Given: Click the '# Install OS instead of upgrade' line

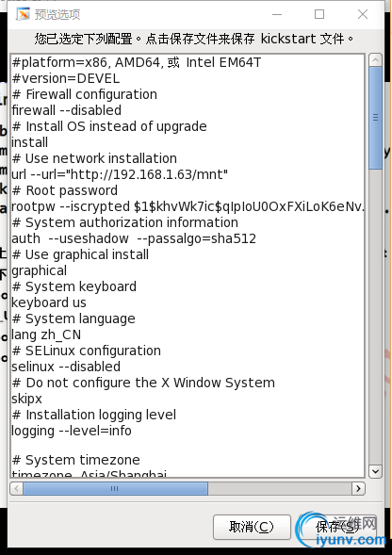Looking at the screenshot, I should coord(109,126).
